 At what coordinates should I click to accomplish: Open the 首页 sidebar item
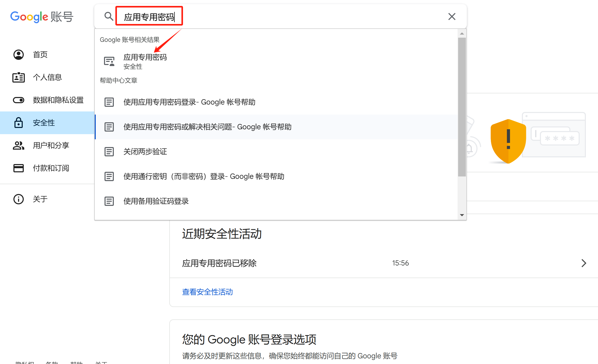click(47, 55)
